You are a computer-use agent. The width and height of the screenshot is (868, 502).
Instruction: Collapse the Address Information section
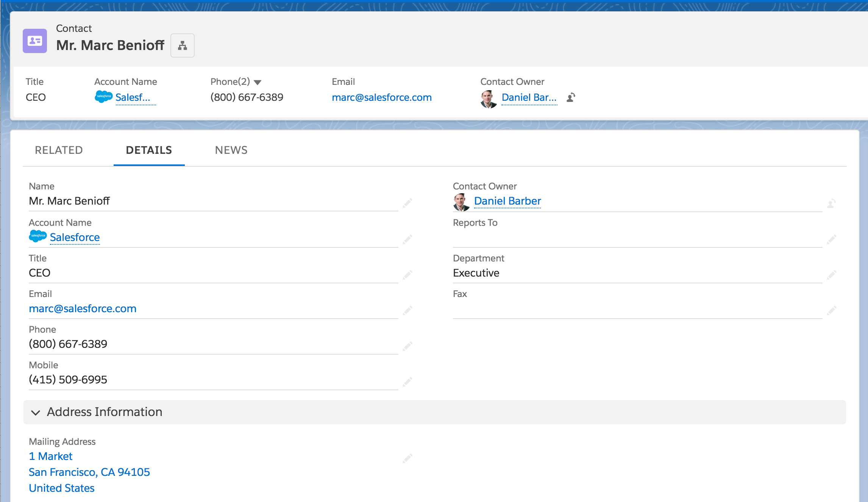36,412
